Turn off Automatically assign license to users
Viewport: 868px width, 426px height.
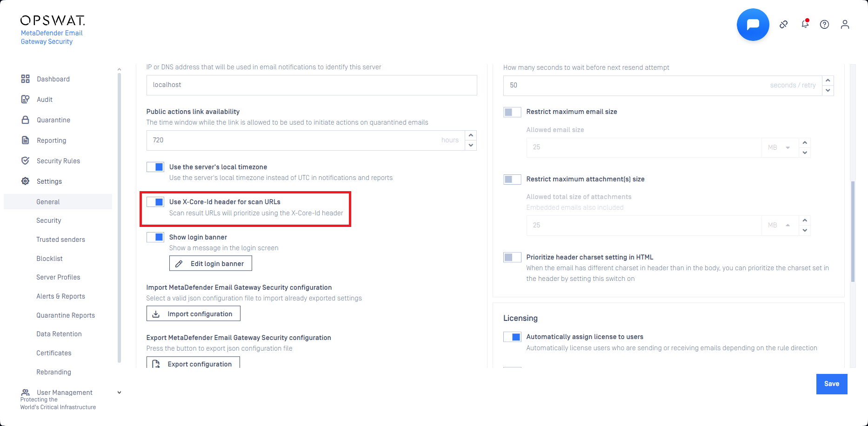click(512, 337)
